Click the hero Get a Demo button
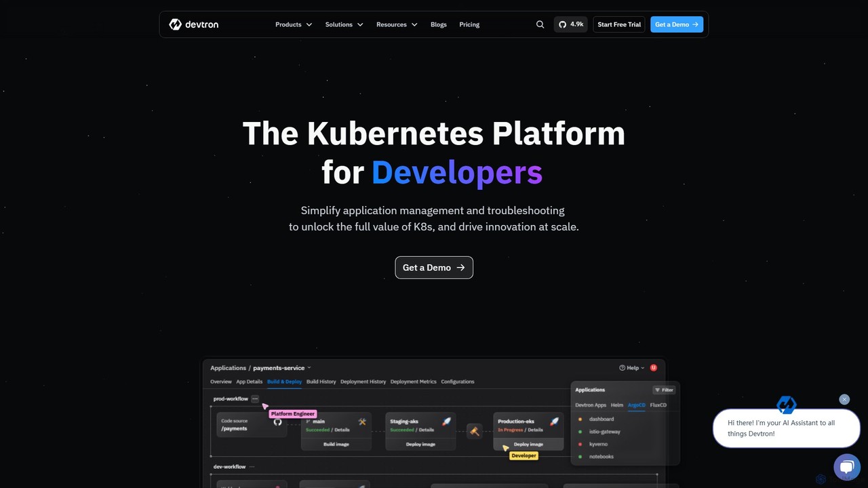Viewport: 868px width, 488px height. tap(434, 268)
